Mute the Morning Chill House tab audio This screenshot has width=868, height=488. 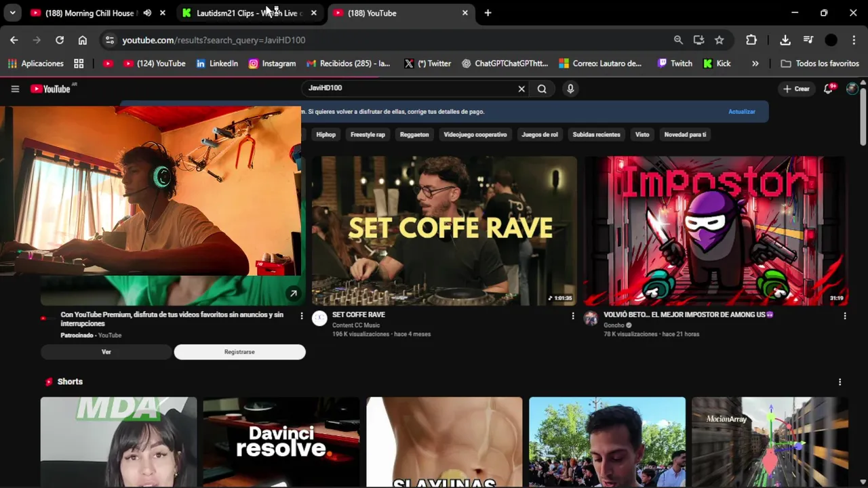(147, 13)
